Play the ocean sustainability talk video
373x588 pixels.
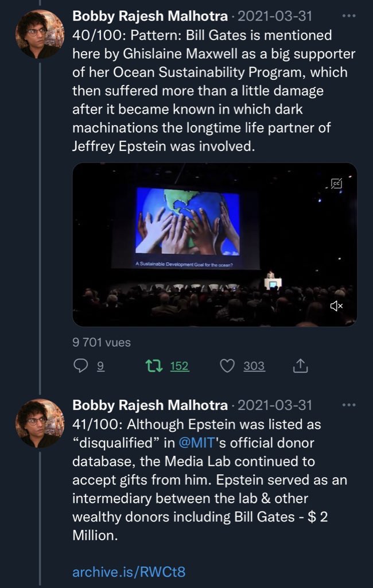pos(215,245)
